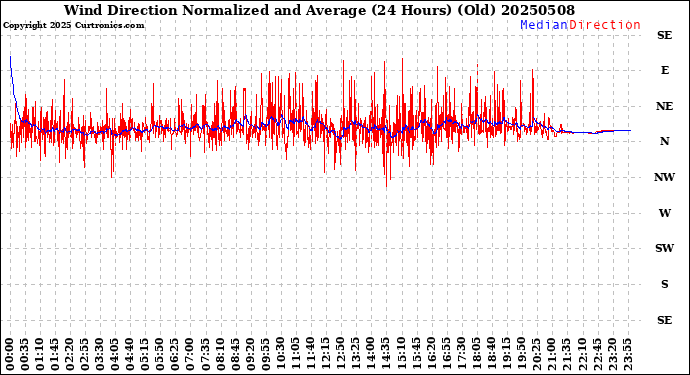Click the 07:00 time axis label

click(x=190, y=354)
